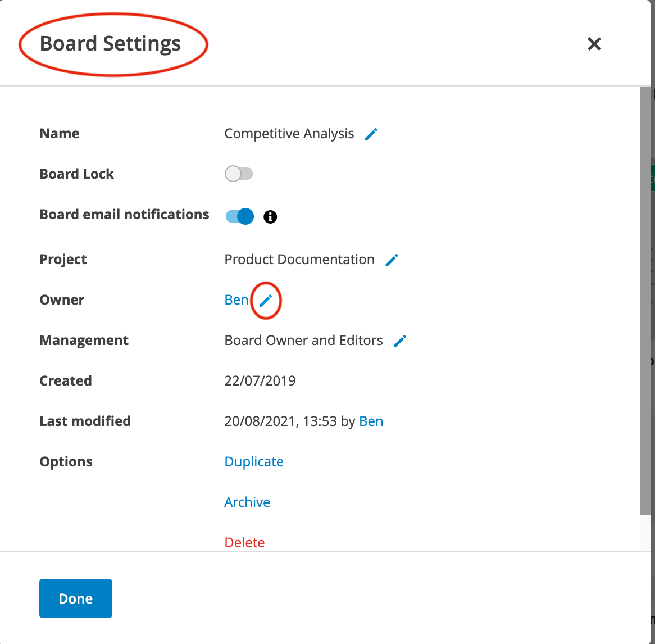Click the Owner label
655x644 pixels.
(62, 300)
